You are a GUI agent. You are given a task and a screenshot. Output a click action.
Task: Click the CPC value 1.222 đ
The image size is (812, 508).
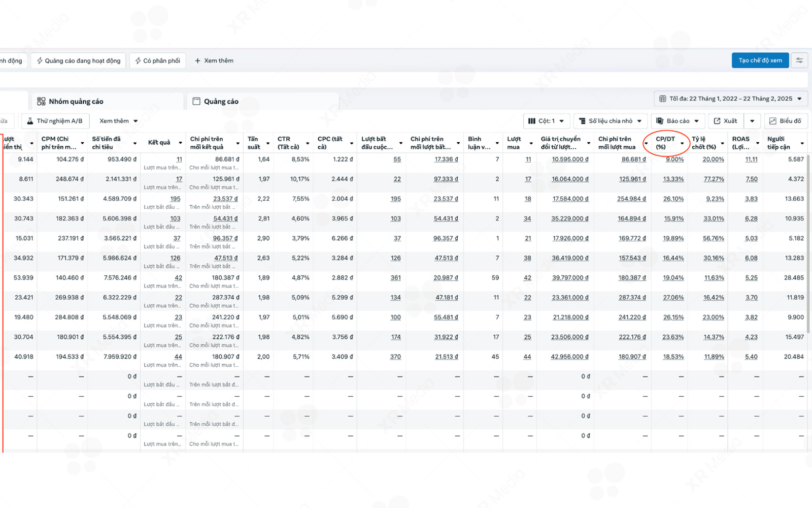(343, 160)
